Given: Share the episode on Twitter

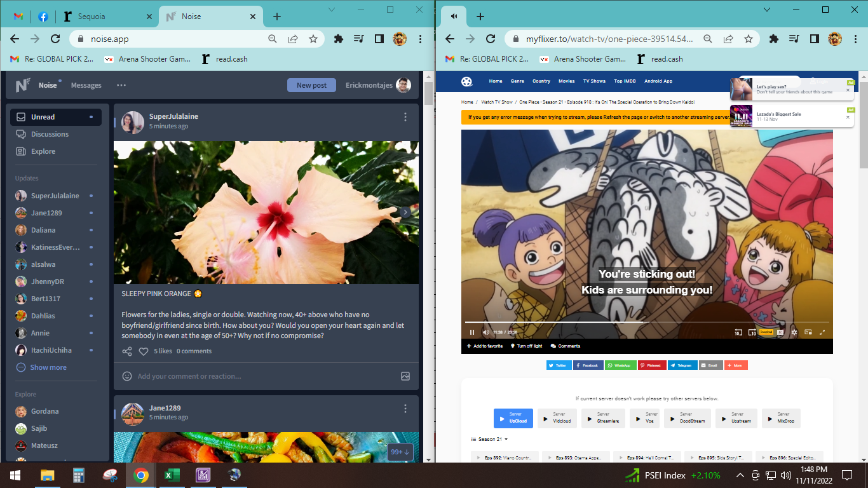Looking at the screenshot, I should 559,365.
